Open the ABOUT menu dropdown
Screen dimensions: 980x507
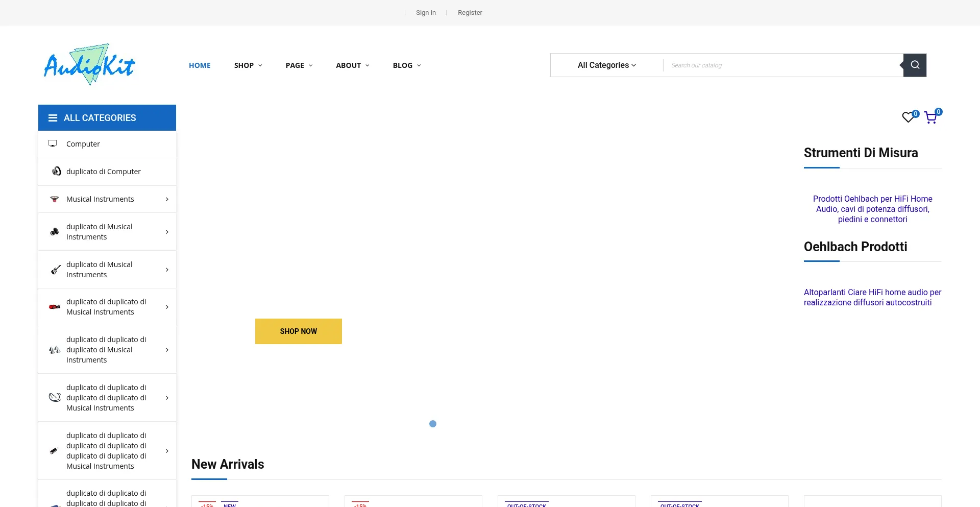coord(353,65)
